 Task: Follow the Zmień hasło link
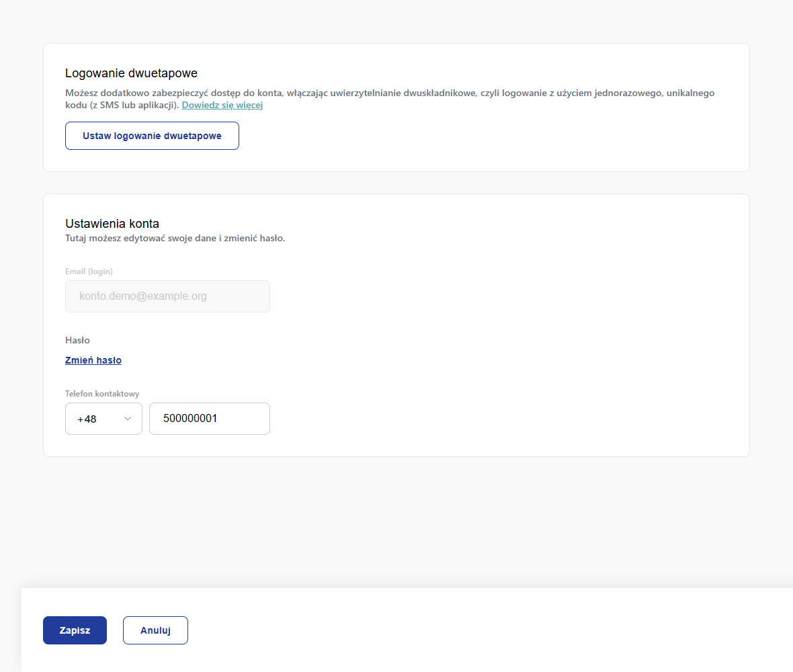(93, 360)
